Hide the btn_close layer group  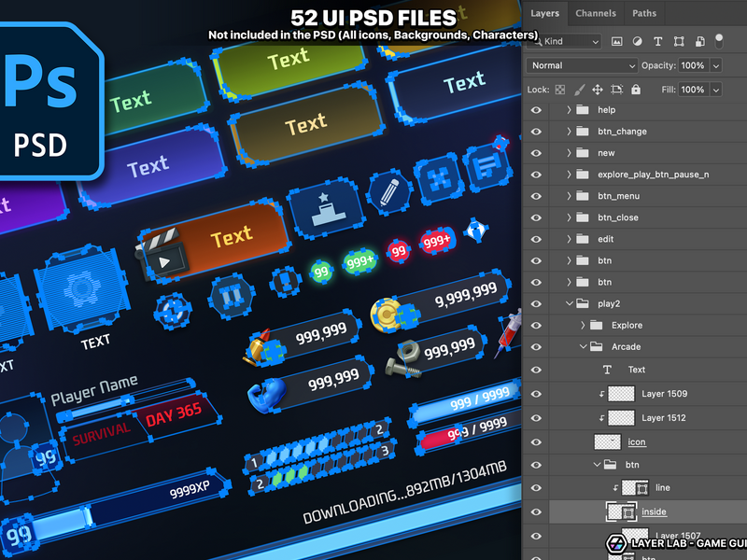click(x=536, y=217)
